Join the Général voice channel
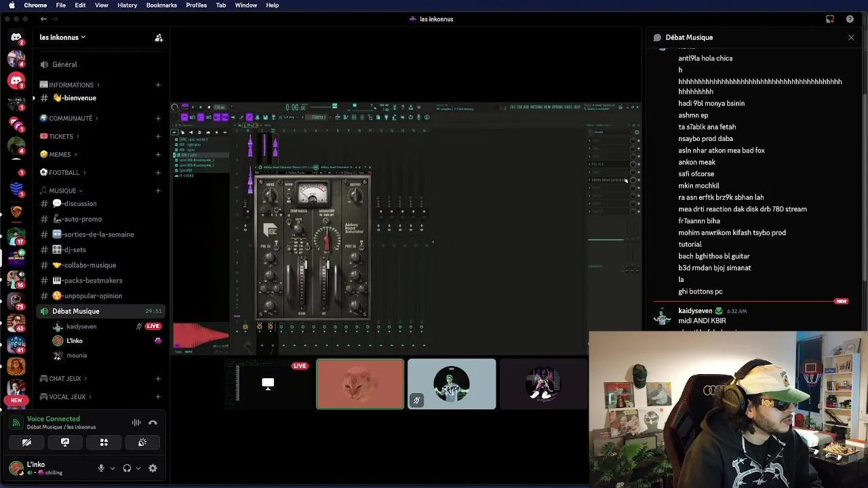 (x=100, y=64)
